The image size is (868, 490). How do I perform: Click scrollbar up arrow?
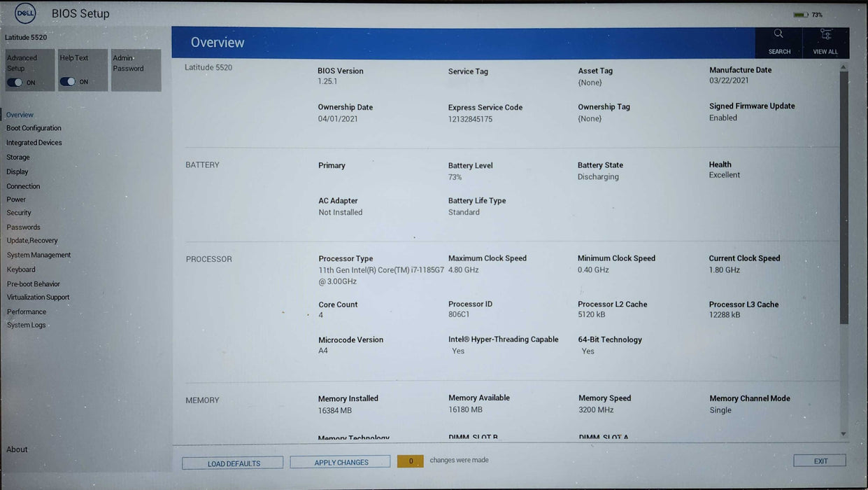point(844,66)
